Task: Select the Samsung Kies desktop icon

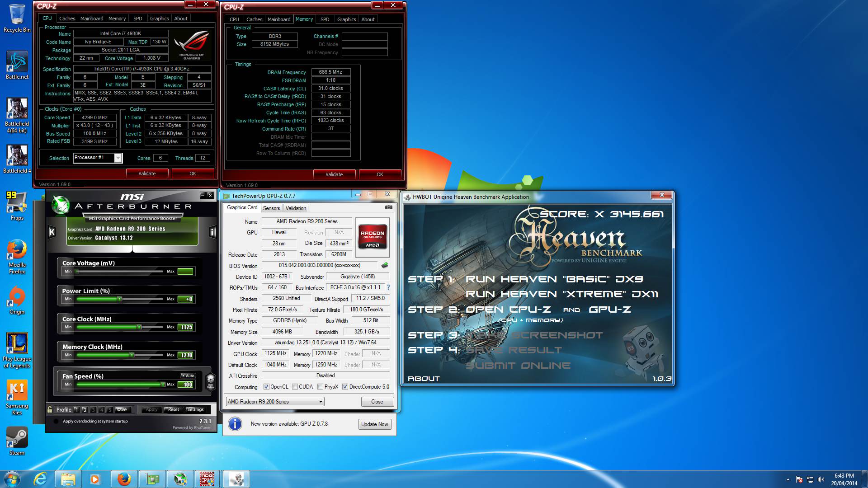Action: point(17,398)
